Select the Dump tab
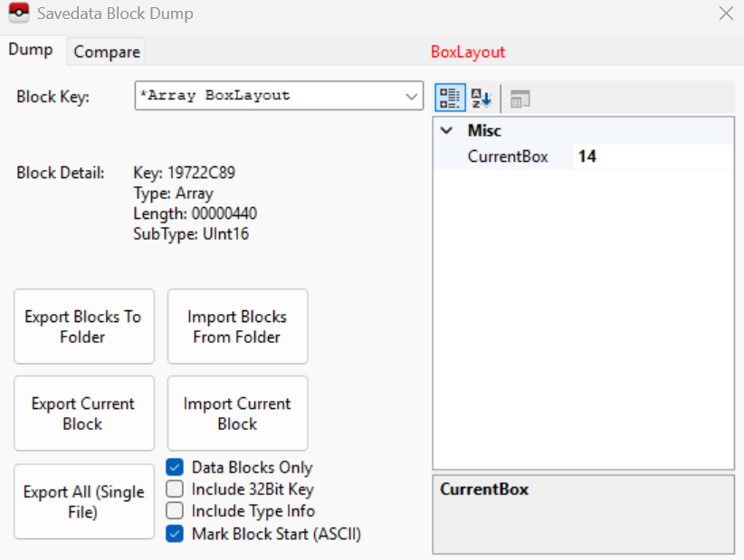Image resolution: width=744 pixels, height=560 pixels. (31, 50)
